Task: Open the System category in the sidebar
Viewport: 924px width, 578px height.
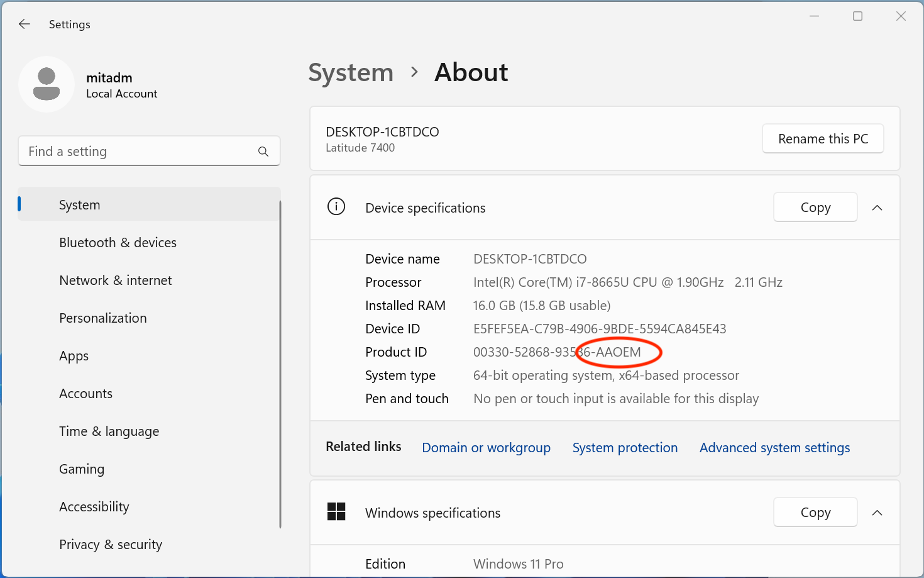Action: tap(149, 204)
